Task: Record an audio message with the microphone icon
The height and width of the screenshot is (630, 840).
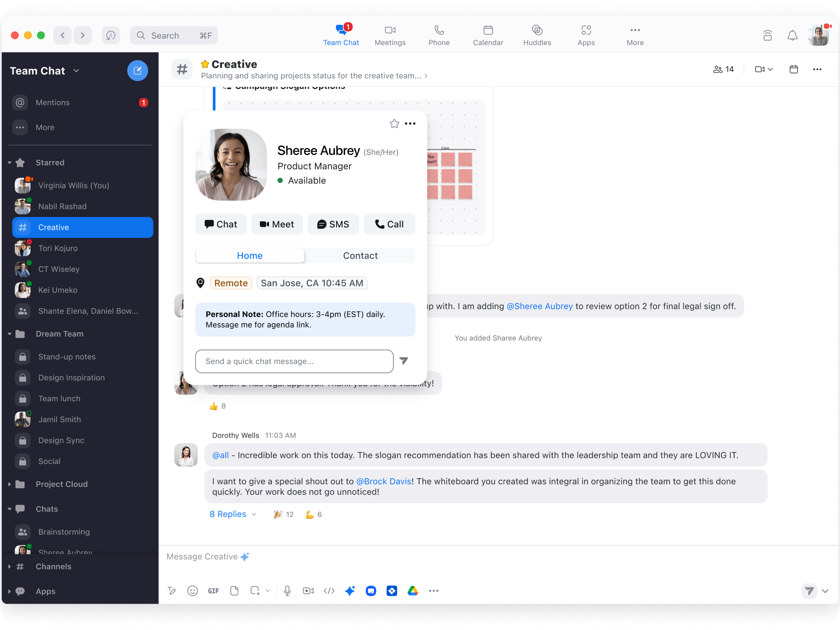Action: coord(287,591)
